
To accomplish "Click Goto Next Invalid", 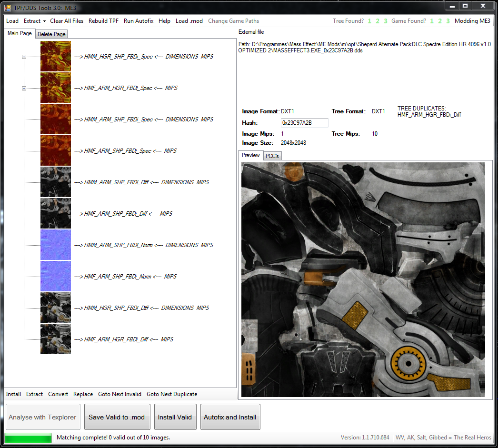I will pos(120,394).
